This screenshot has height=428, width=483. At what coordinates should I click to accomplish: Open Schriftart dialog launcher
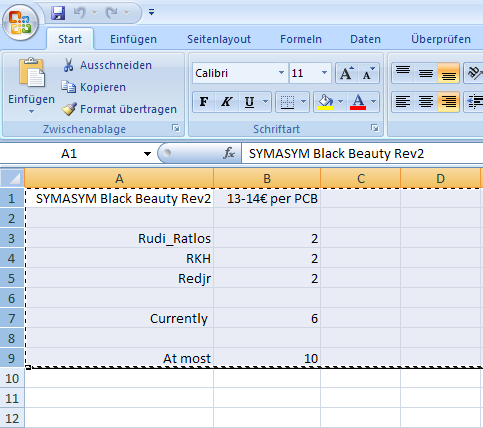[x=375, y=128]
